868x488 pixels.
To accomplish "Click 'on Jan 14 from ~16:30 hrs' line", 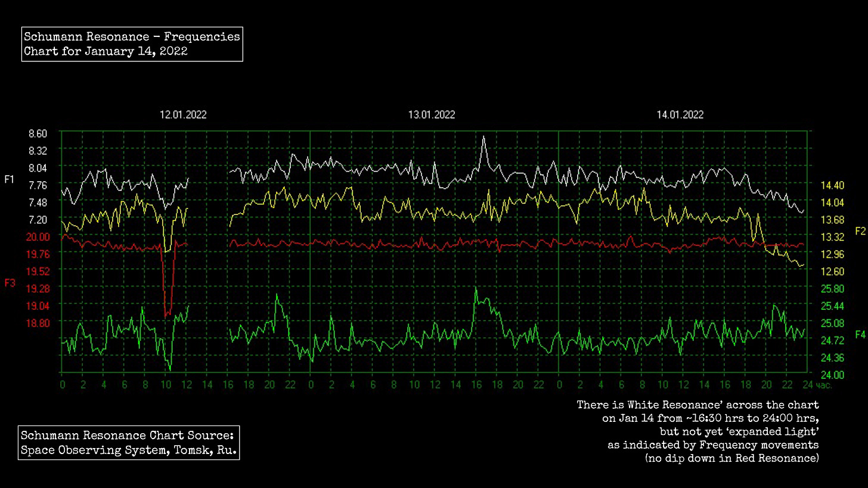I will point(711,418).
